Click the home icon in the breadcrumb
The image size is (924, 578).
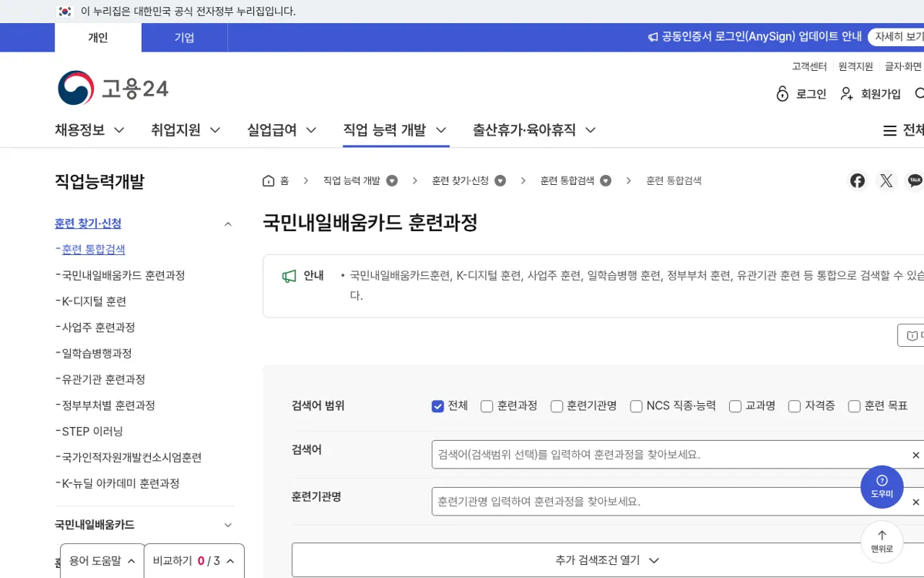pyautogui.click(x=269, y=180)
